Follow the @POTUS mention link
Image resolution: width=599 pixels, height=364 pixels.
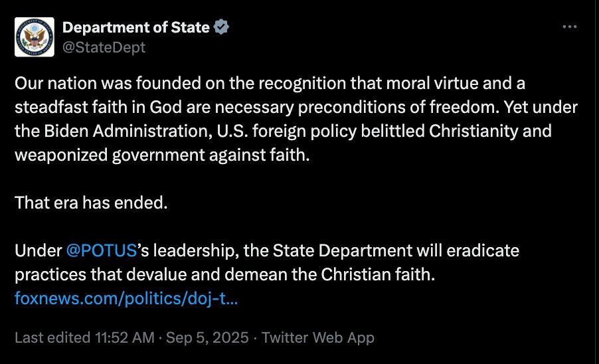[x=102, y=250]
